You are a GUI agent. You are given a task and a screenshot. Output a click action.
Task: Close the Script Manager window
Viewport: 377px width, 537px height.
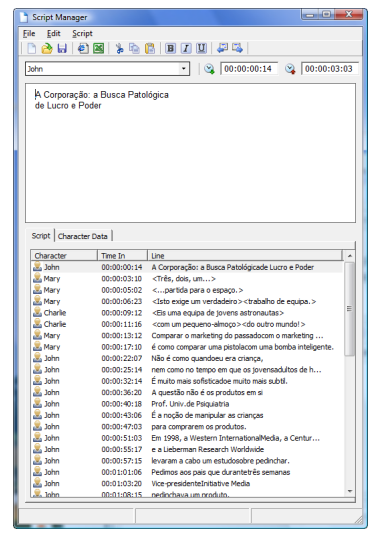348,14
